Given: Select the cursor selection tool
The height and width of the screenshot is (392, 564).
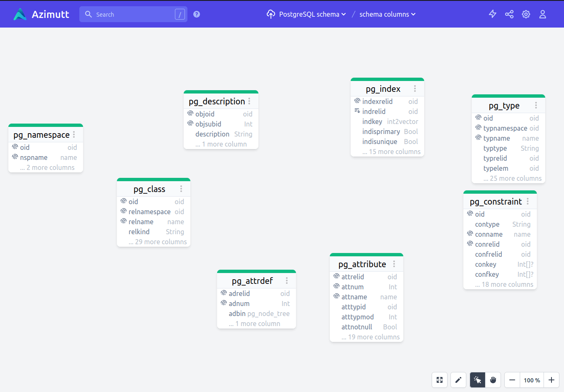Looking at the screenshot, I should (x=477, y=380).
